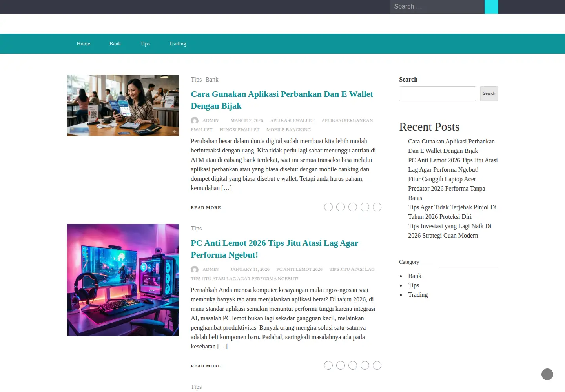The height and width of the screenshot is (392, 565).
Task: Click the sidebar Search button
Action: (489, 94)
